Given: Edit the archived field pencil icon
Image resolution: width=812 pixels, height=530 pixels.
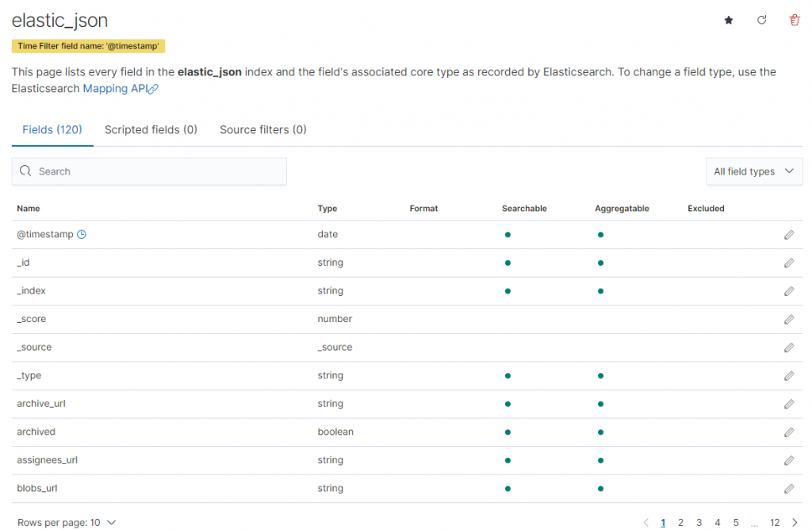Looking at the screenshot, I should pos(789,432).
